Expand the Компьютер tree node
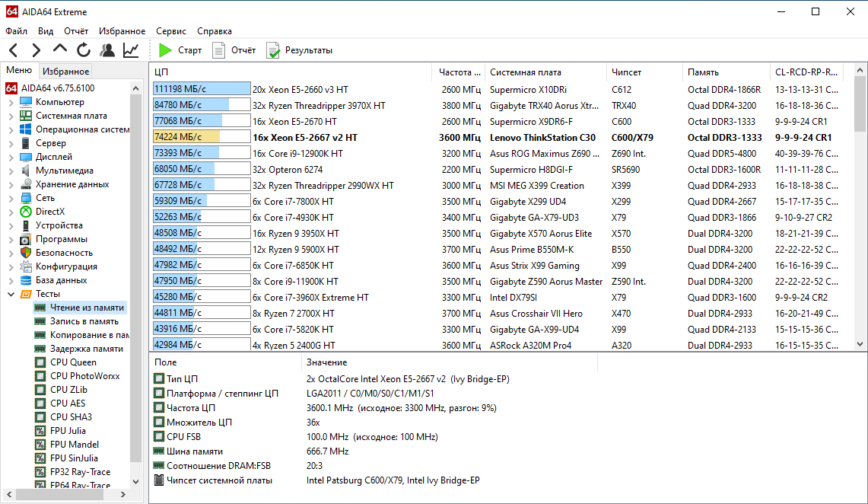868x504 pixels. tap(11, 102)
